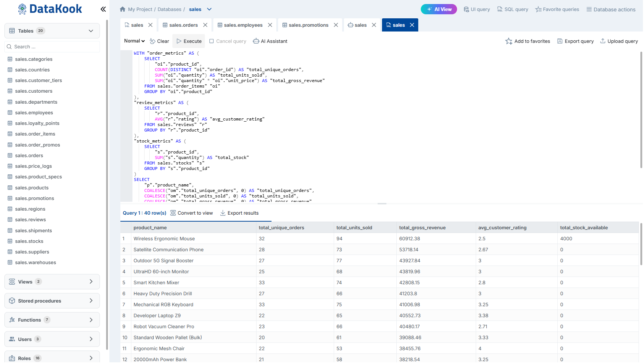
Task: Collapse the sidebar with double chevron icon
Action: pyautogui.click(x=103, y=9)
